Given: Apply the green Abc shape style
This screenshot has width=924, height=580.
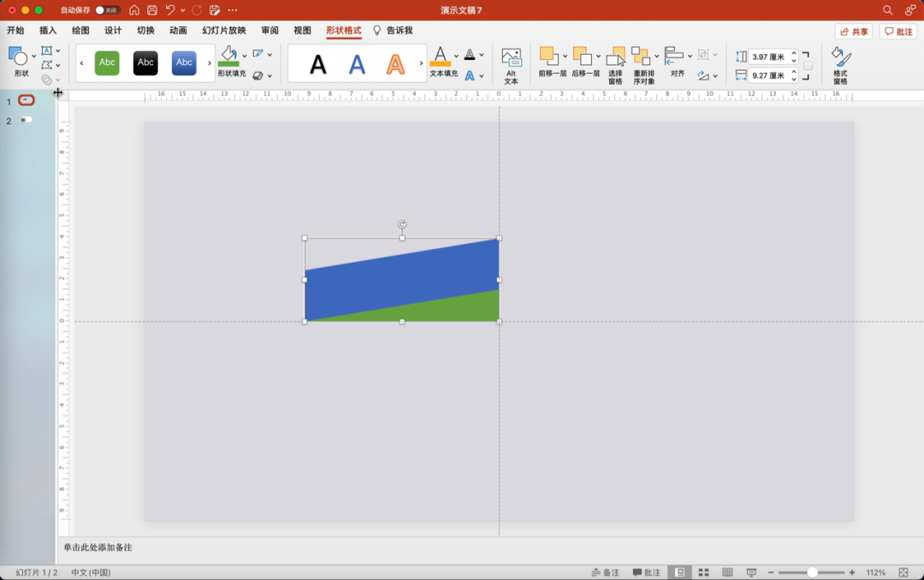Looking at the screenshot, I should [x=107, y=62].
